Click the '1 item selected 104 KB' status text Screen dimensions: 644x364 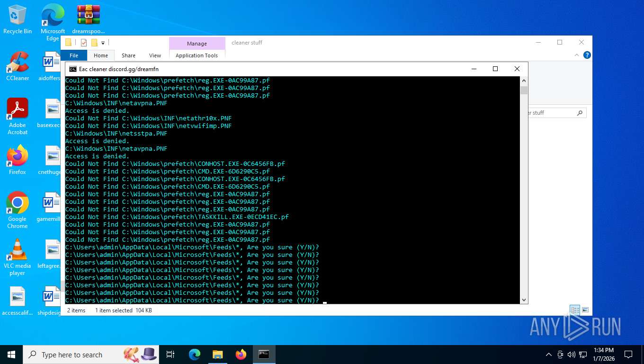click(x=124, y=310)
